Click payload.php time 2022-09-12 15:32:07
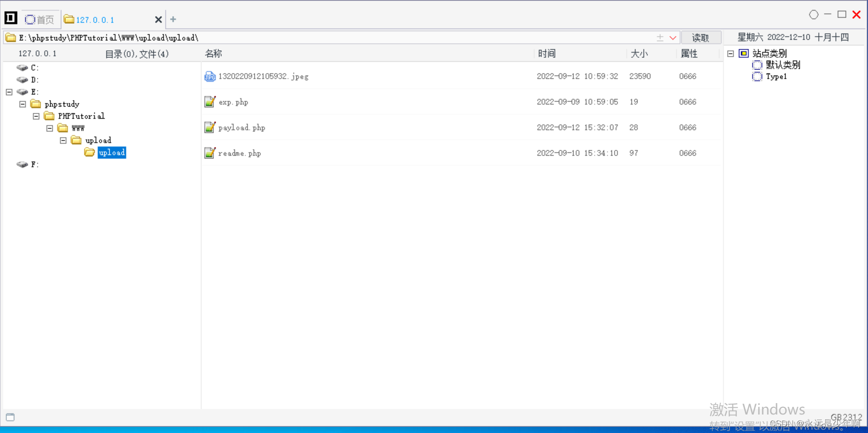 coord(577,128)
